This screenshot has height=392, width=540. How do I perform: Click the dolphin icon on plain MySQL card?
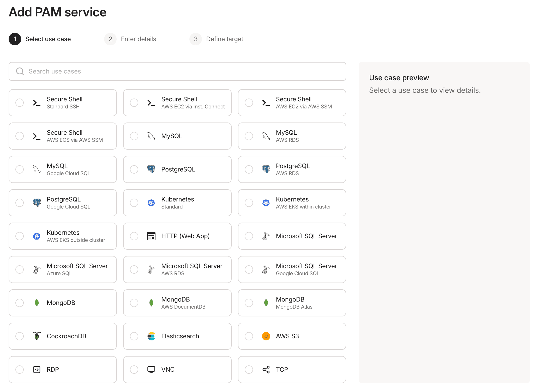(151, 136)
